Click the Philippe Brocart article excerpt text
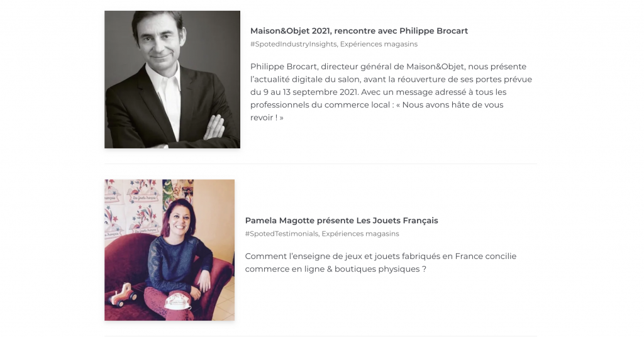The height and width of the screenshot is (337, 644). point(391,92)
